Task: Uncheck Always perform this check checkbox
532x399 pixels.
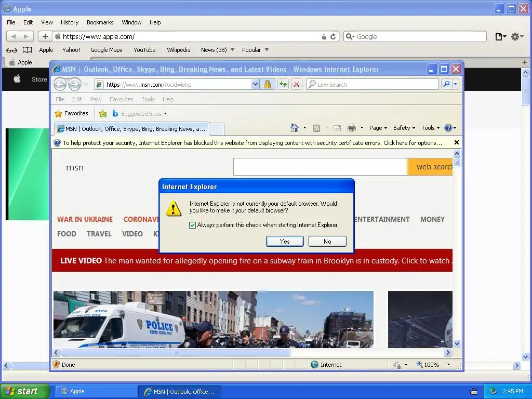Action: tap(192, 225)
